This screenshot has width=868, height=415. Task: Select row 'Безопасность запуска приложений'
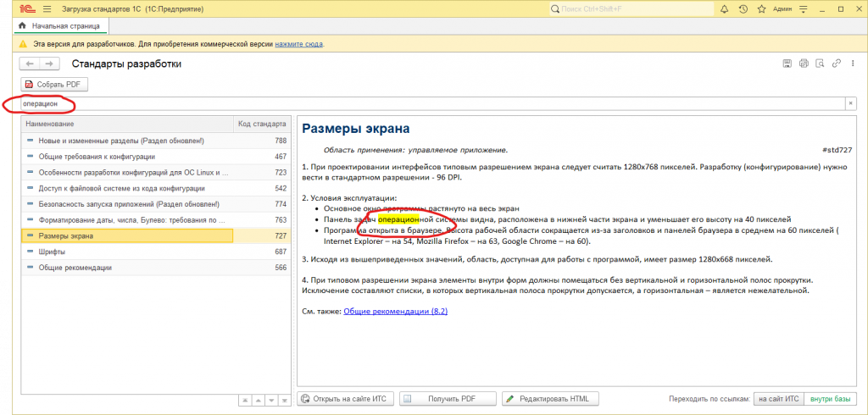(127, 204)
